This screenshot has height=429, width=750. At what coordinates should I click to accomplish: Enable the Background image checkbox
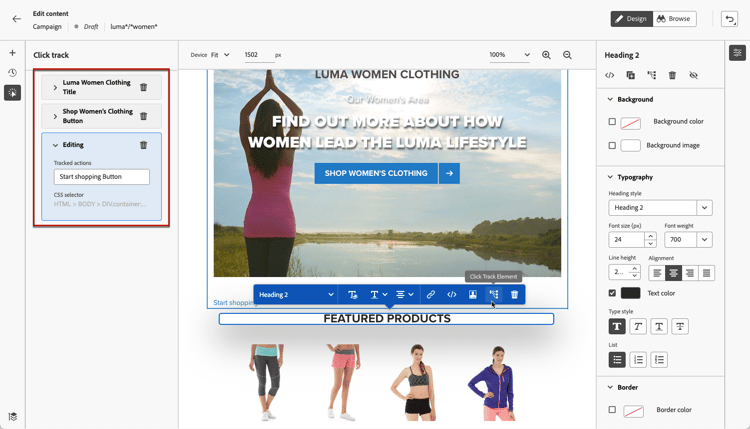click(612, 145)
